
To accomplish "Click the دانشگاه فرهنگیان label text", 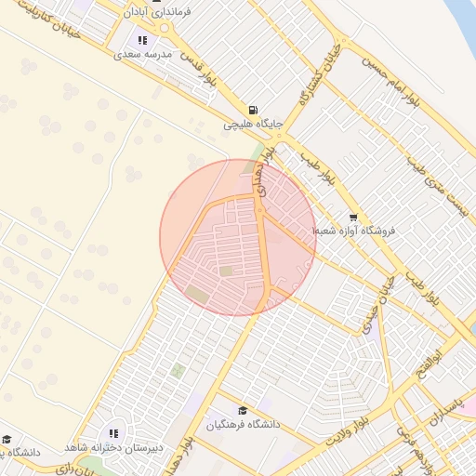I will 243,425.
